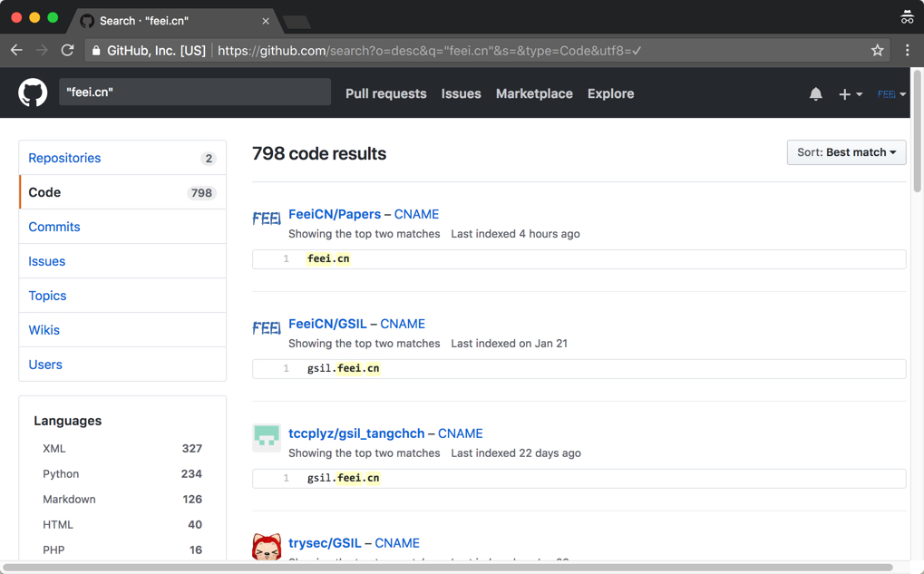This screenshot has height=574, width=924.
Task: Open the plus create-new dropdown
Action: point(850,93)
